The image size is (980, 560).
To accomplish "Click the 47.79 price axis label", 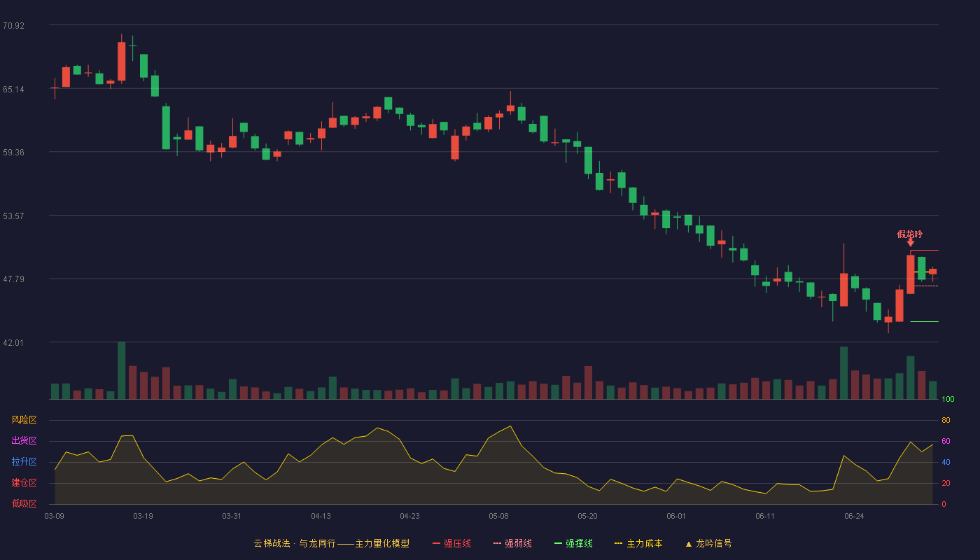I will point(13,279).
